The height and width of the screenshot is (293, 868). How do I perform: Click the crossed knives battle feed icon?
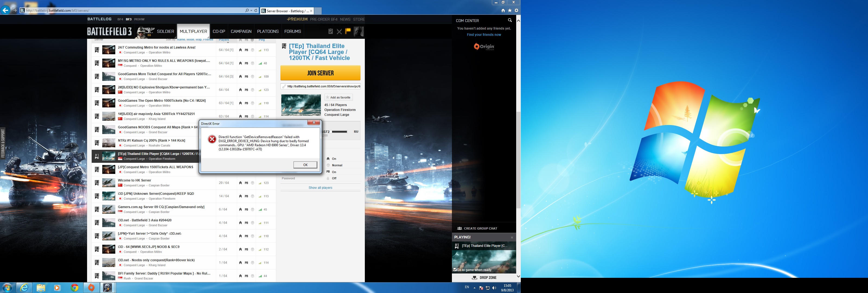[339, 31]
